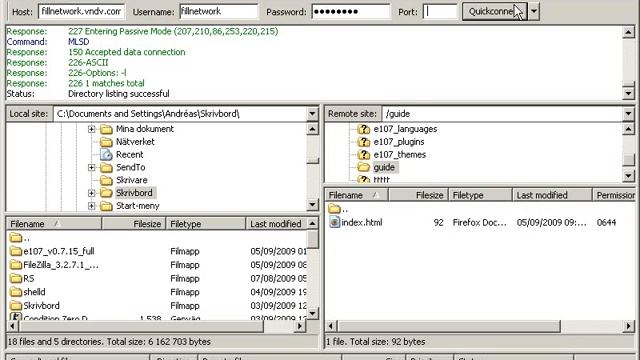Select the Nätverket folder icon
640x360 pixels.
tap(106, 142)
